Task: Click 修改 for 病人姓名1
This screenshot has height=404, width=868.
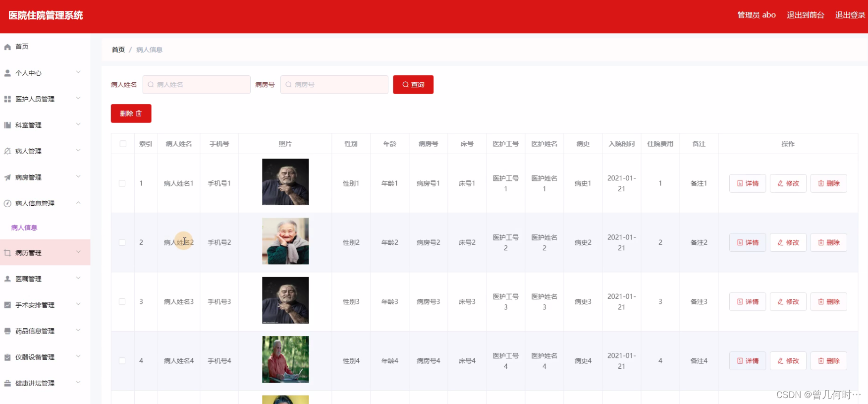Action: coord(788,183)
